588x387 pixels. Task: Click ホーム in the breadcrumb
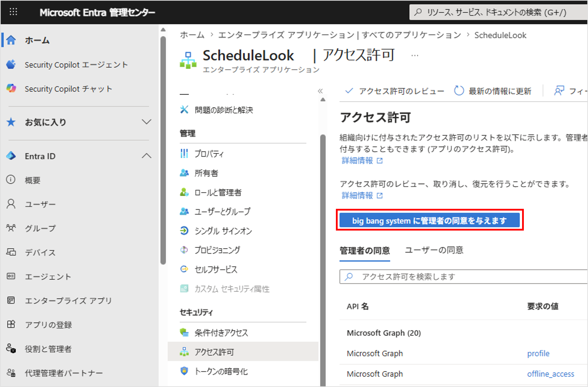192,35
